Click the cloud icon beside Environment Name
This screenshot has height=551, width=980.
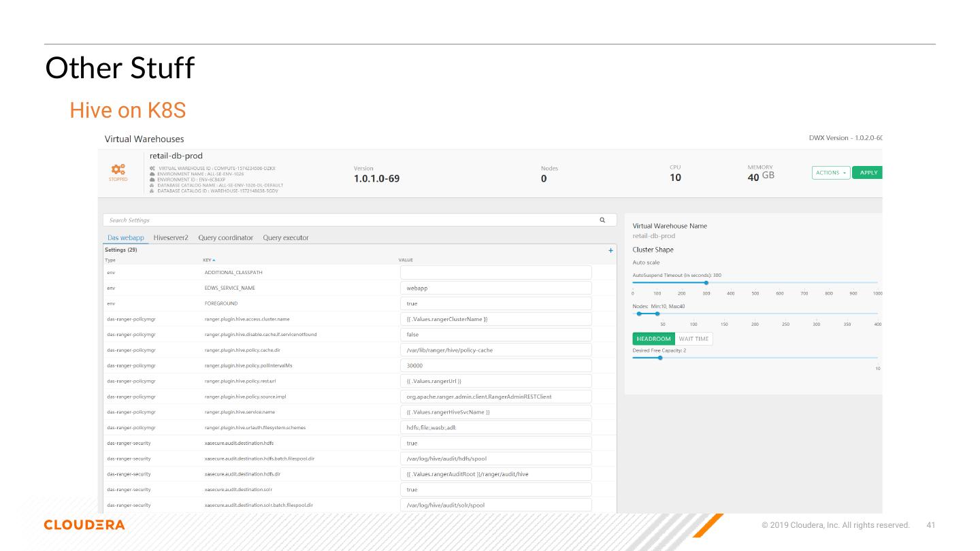[152, 173]
